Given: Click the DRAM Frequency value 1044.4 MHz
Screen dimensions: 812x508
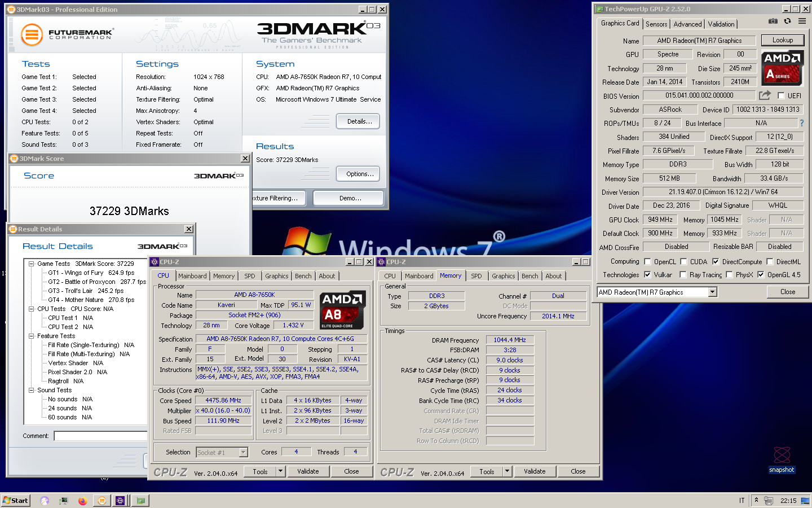Looking at the screenshot, I should point(510,340).
